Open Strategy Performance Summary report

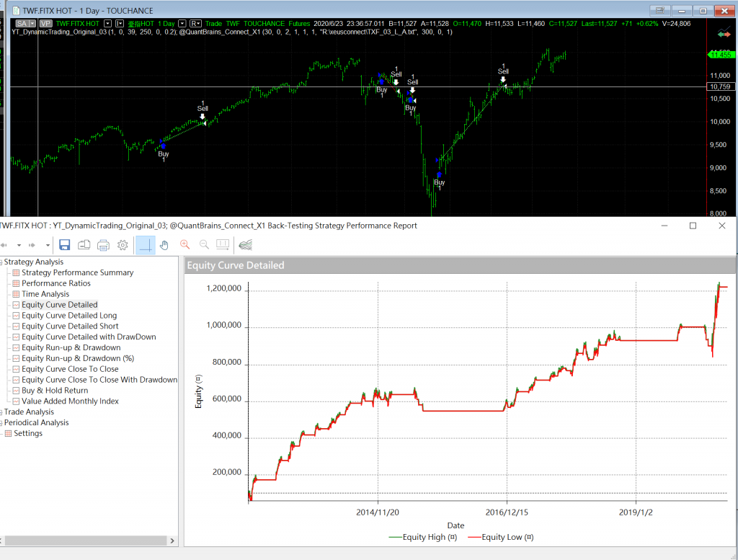[77, 272]
